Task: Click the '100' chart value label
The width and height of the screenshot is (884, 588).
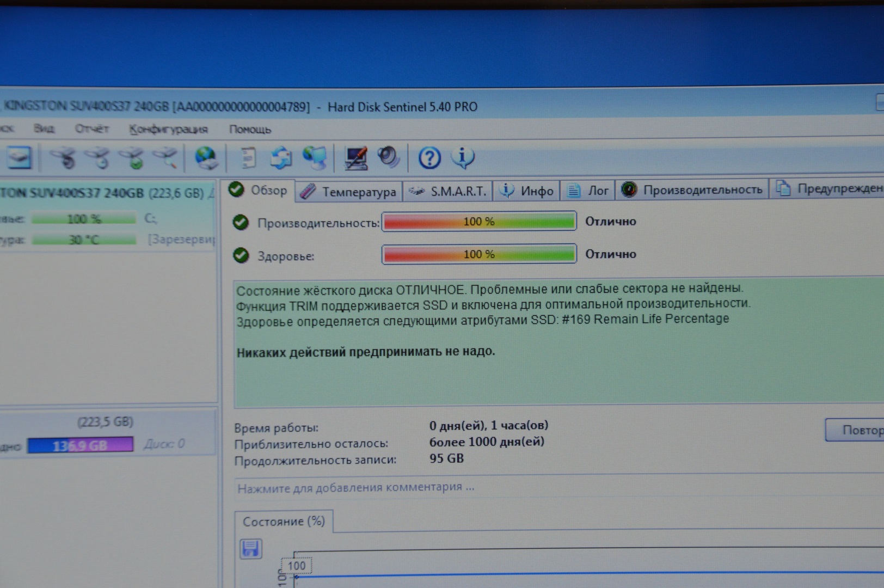Action: coord(297,566)
